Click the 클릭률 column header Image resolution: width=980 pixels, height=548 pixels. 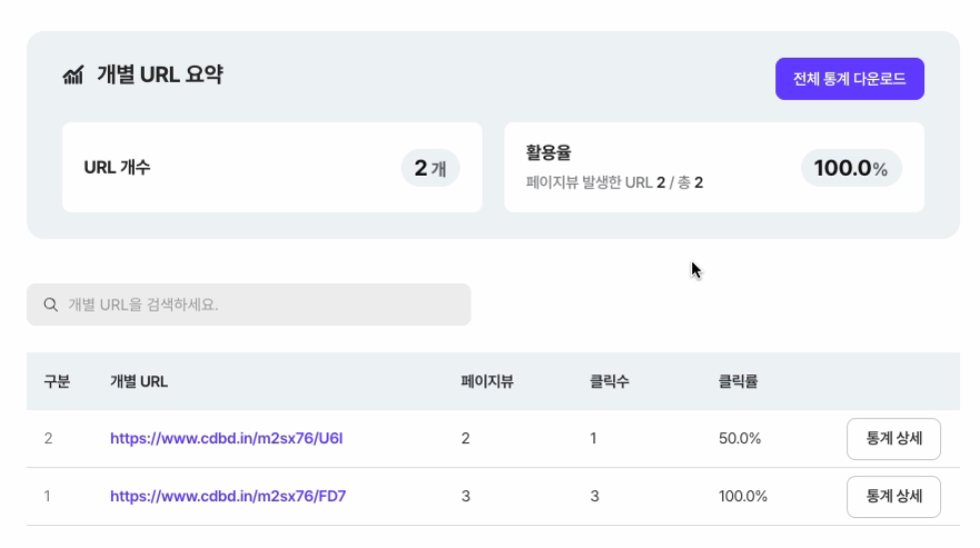point(737,381)
